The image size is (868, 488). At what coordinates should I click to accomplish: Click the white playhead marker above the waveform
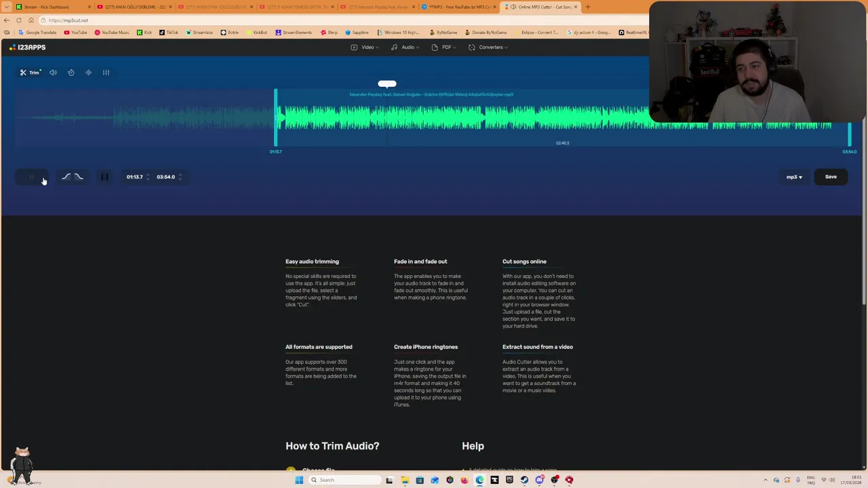[387, 84]
